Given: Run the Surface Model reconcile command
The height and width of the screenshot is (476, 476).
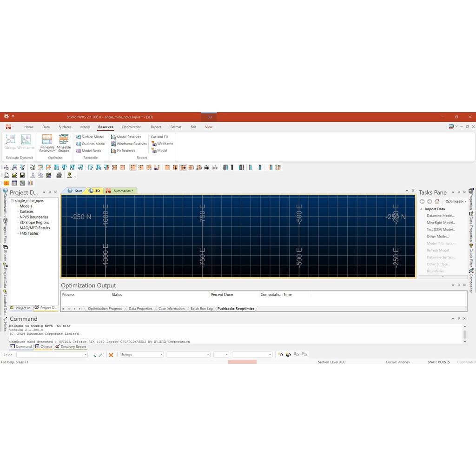Looking at the screenshot, I should (90, 137).
